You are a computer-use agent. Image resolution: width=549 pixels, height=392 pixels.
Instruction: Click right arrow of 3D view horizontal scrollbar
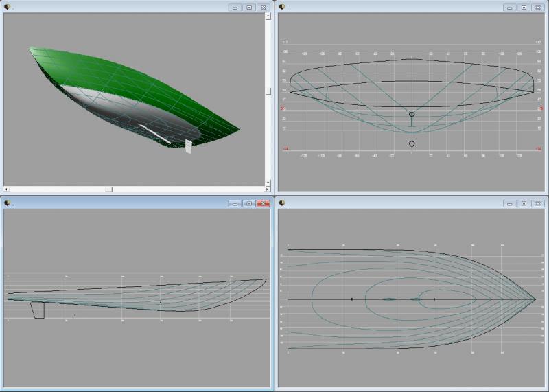[259, 189]
